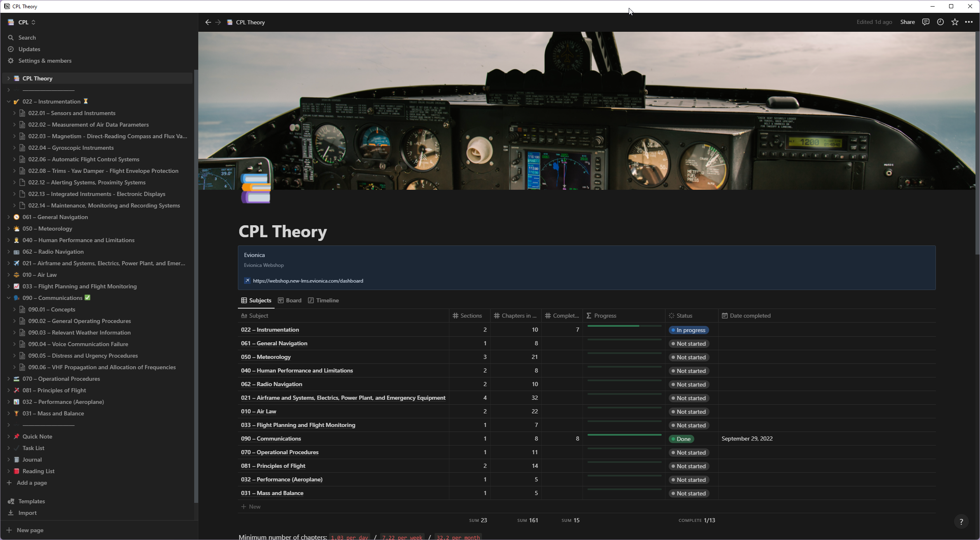Open the In progress status for Instrumentation
The width and height of the screenshot is (980, 540).
pyautogui.click(x=688, y=330)
